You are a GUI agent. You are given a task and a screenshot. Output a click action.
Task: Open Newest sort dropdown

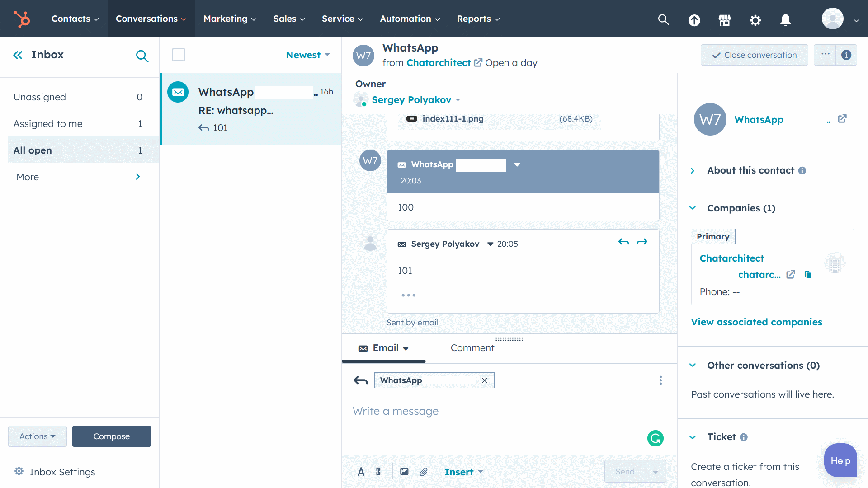pyautogui.click(x=308, y=55)
